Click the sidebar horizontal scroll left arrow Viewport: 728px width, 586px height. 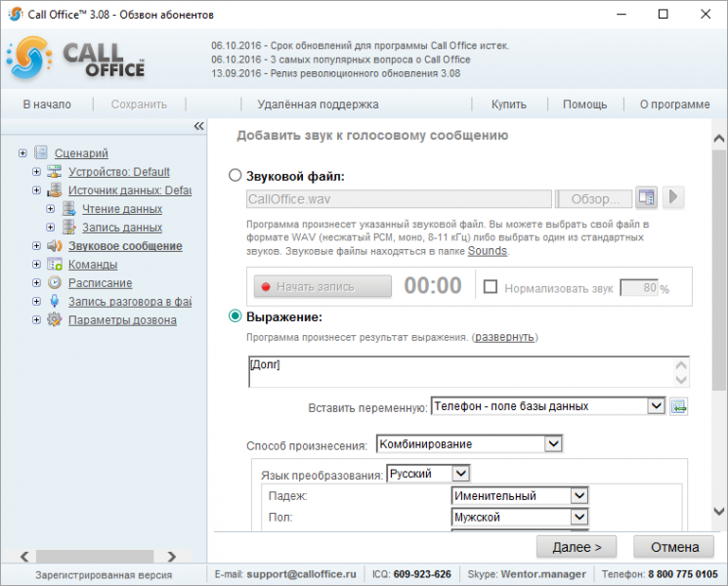point(24,557)
